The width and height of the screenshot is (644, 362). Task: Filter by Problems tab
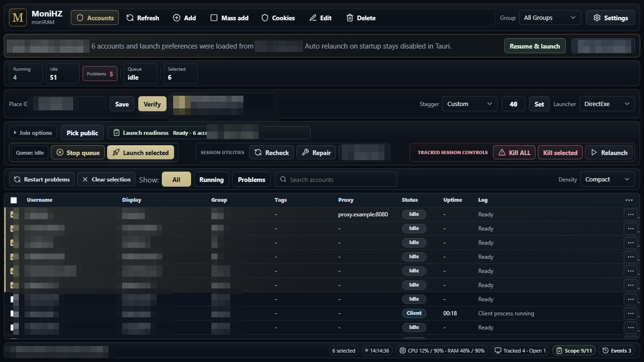[251, 180]
